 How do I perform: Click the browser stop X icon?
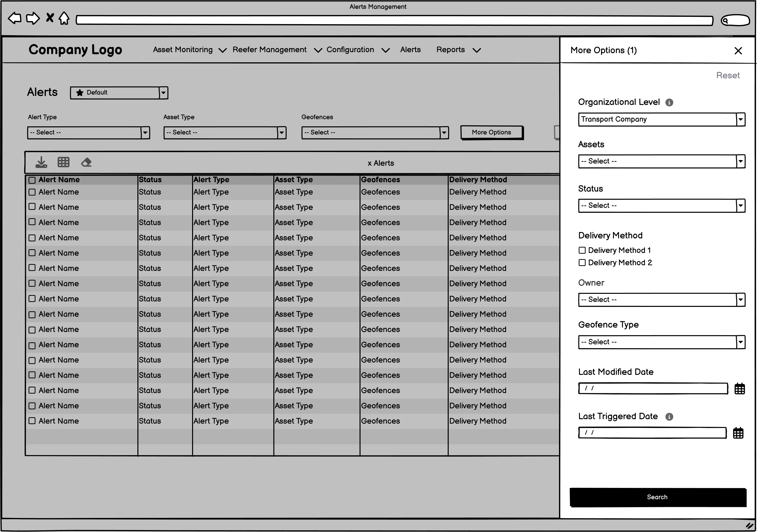click(x=50, y=17)
